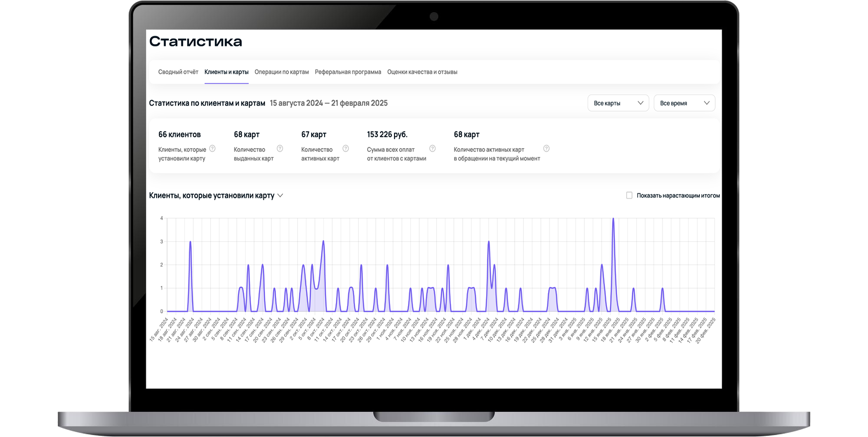Select the 'Клиенты и карты' tab
868x437 pixels.
[x=226, y=72]
